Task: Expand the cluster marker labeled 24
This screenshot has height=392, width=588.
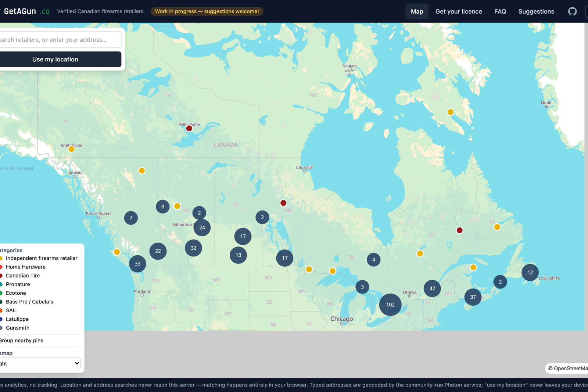Action: point(202,227)
